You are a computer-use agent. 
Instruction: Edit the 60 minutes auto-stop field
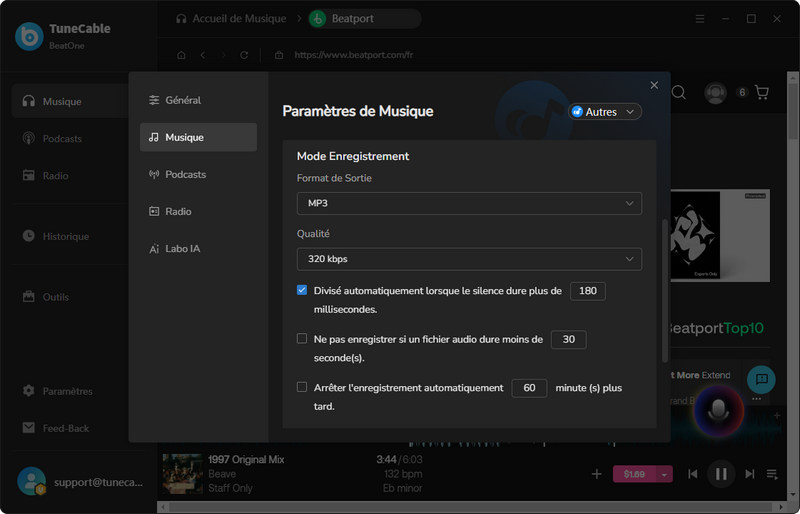(529, 388)
